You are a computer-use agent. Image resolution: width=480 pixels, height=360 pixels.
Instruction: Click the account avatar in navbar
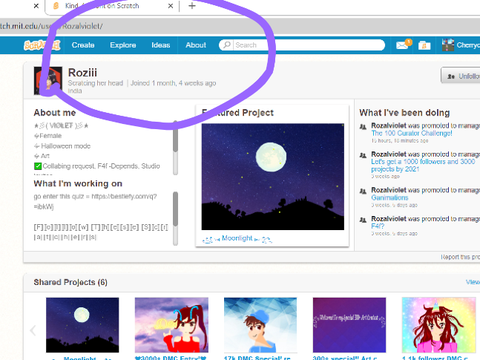(x=448, y=45)
